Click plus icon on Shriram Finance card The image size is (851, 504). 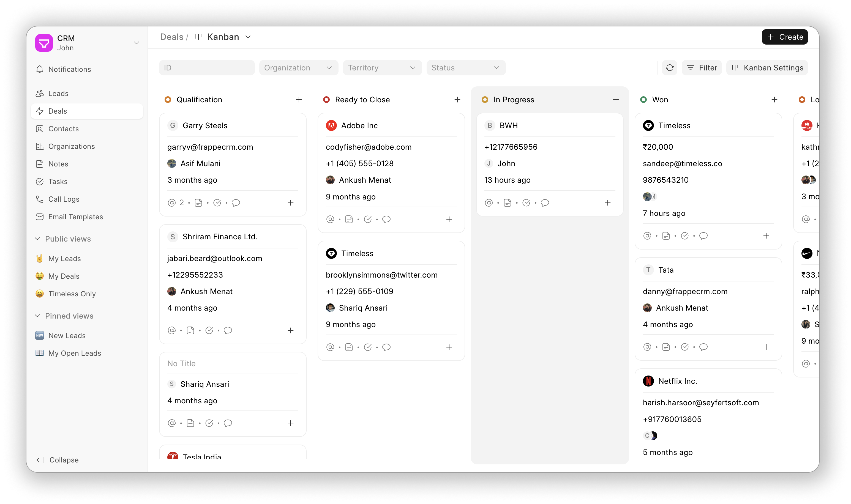(290, 330)
